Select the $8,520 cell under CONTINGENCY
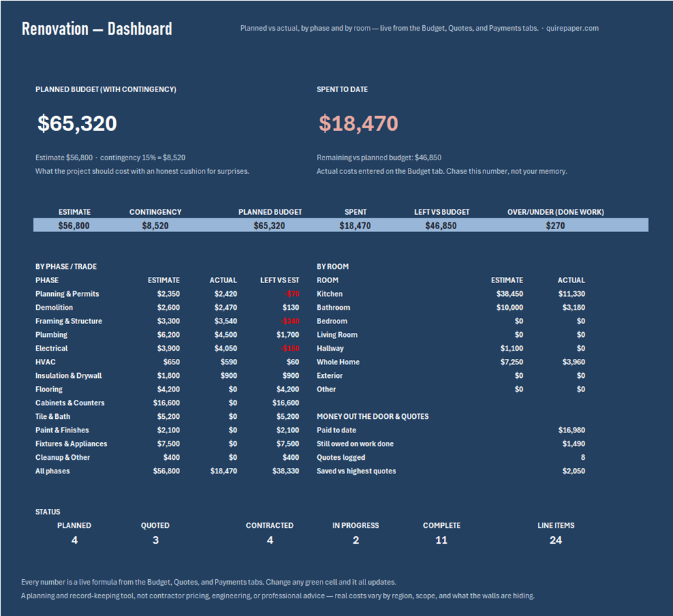This screenshot has width=673, height=616. [155, 226]
